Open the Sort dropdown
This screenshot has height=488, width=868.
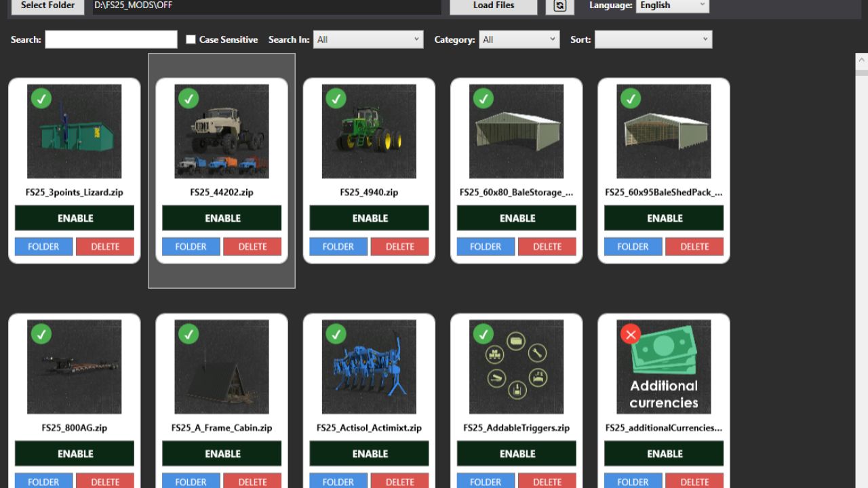coord(653,39)
